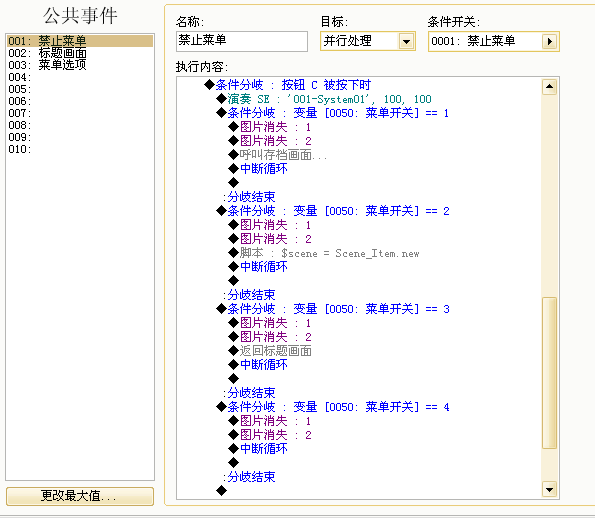
Task: Select empty common event slot 004
Action: point(80,77)
